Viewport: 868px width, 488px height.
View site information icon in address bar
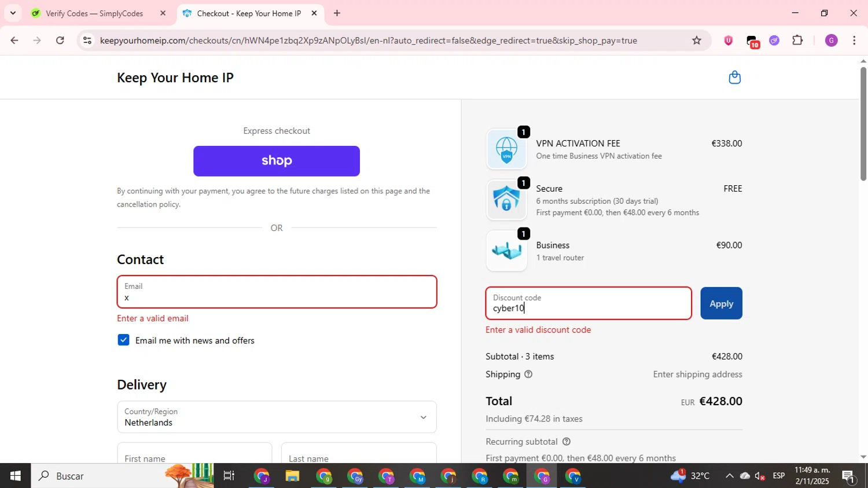click(x=87, y=41)
